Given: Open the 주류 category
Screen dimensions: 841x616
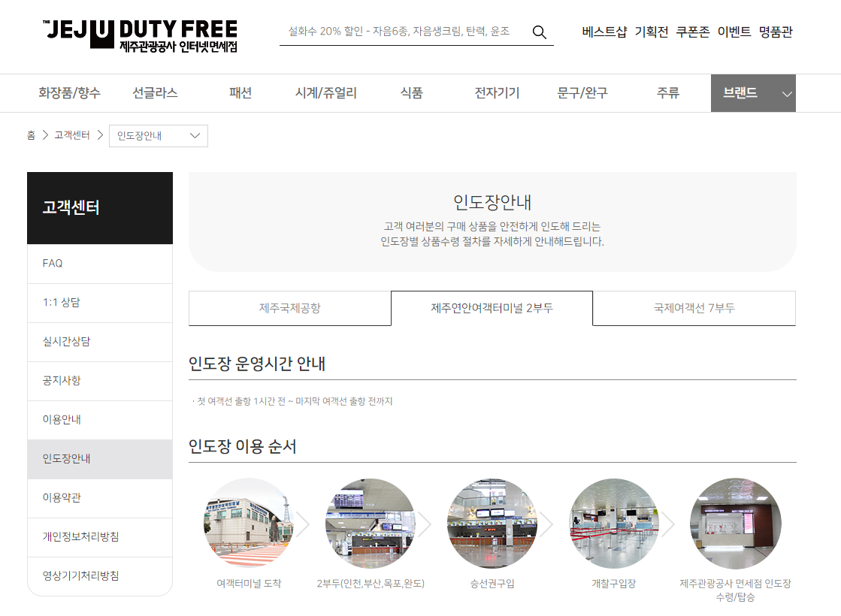Looking at the screenshot, I should [667, 92].
